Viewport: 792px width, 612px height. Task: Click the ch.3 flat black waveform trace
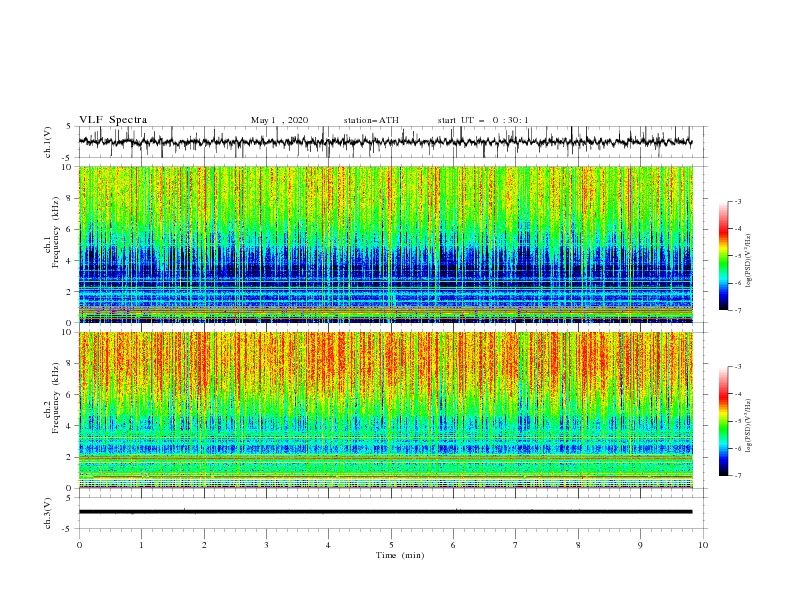coord(385,512)
